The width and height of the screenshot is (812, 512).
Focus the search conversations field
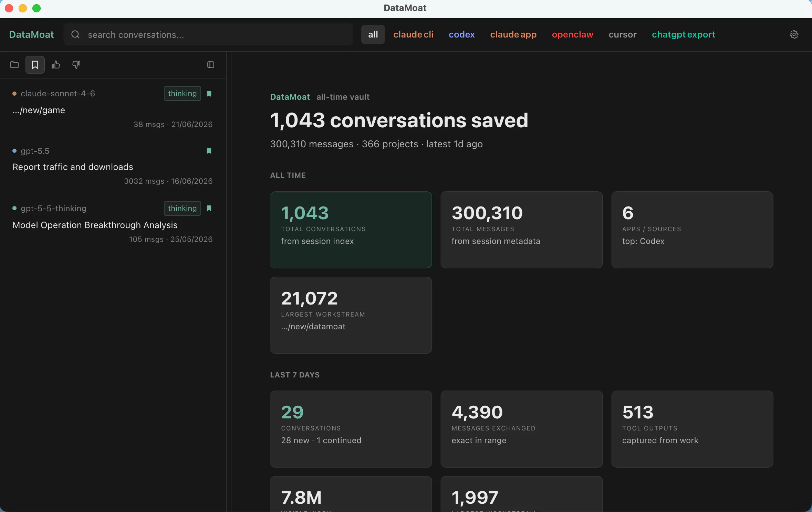(208, 34)
